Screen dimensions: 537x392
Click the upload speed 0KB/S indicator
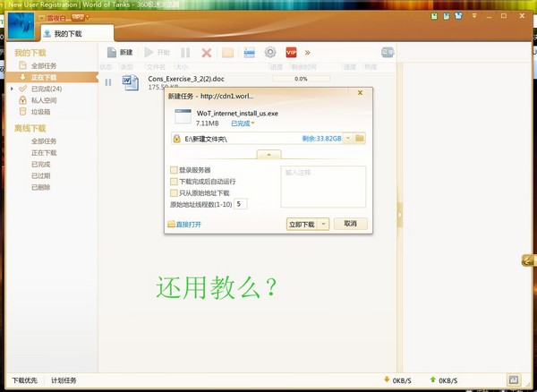[444, 380]
